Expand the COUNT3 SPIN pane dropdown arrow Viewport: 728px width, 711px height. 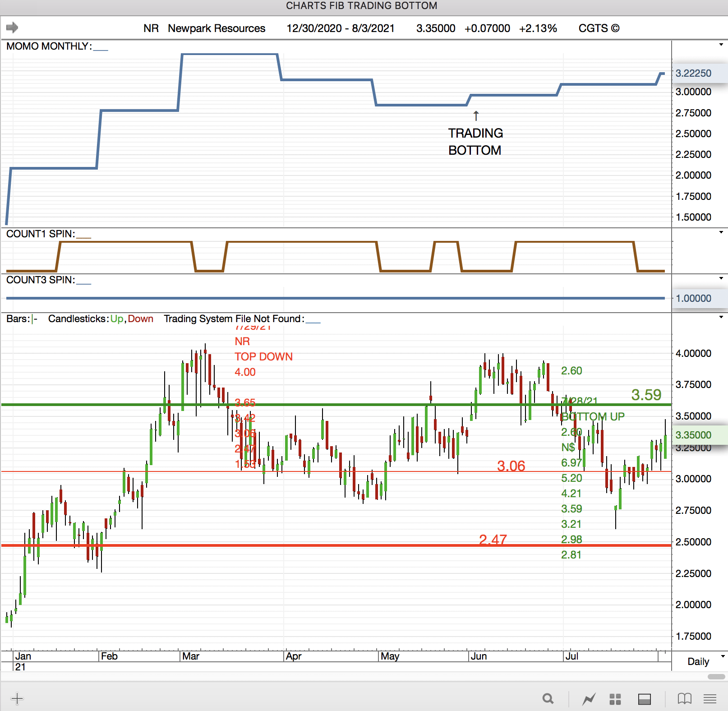click(x=721, y=278)
